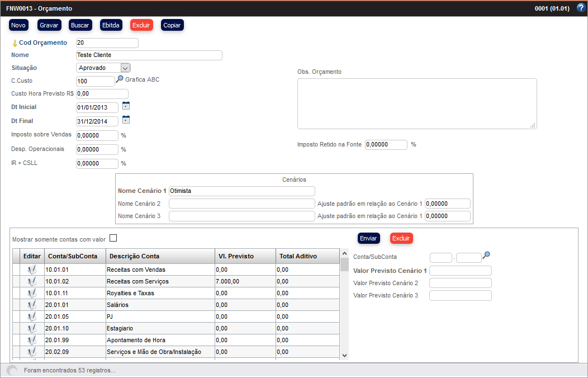
Task: Click the Conta/SubConta magnifier lookup icon
Action: [486, 256]
